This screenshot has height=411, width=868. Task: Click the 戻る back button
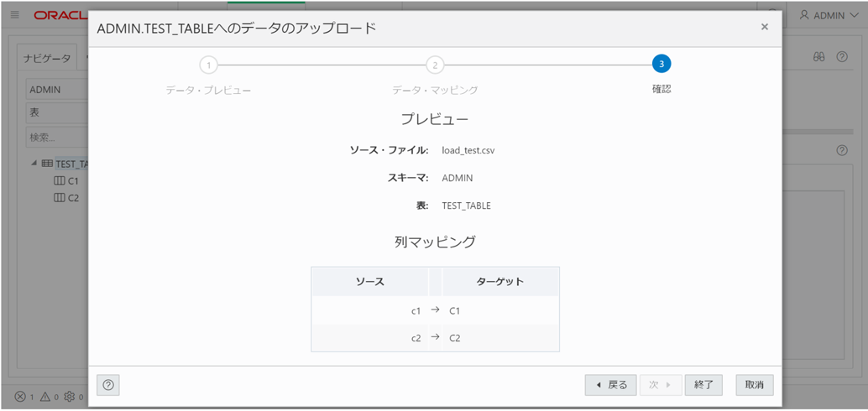coord(610,385)
